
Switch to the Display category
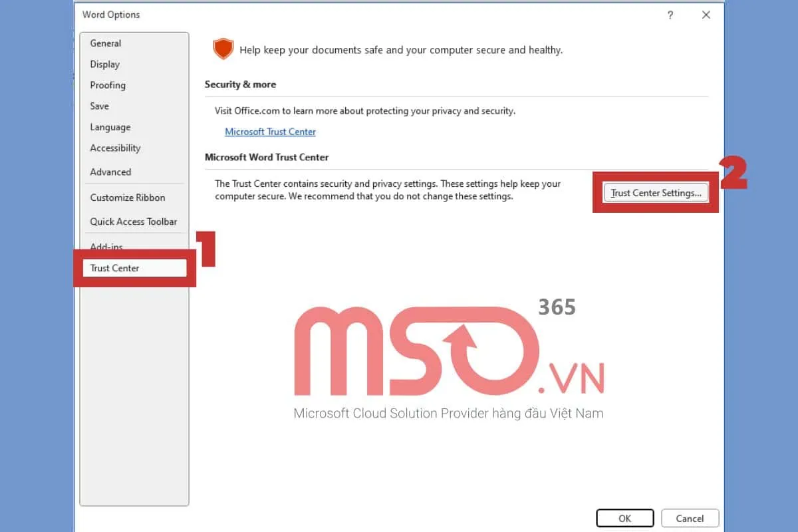[x=105, y=65]
